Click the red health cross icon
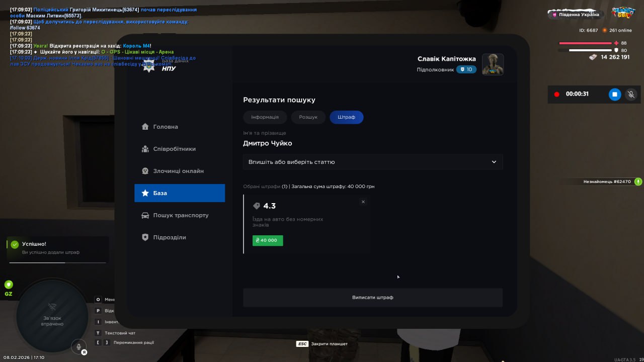This screenshot has width=644, height=362. tap(616, 43)
